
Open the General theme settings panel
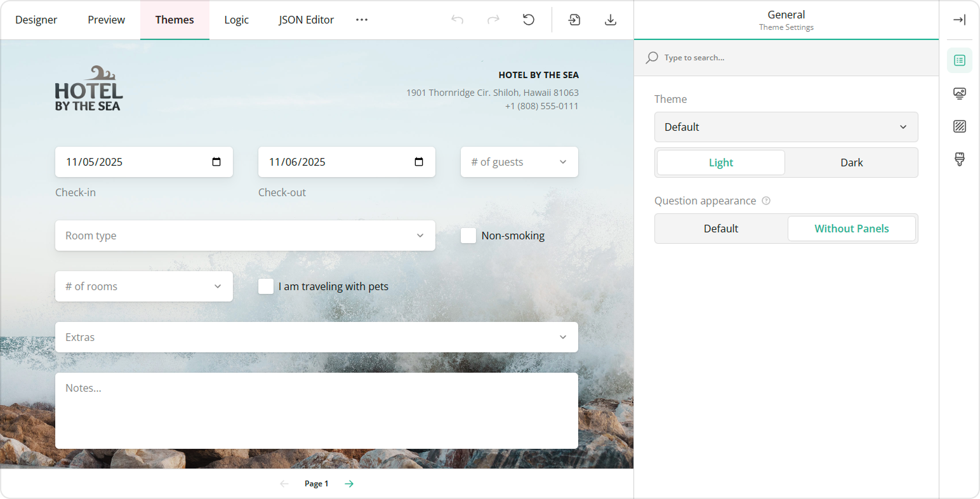click(959, 60)
